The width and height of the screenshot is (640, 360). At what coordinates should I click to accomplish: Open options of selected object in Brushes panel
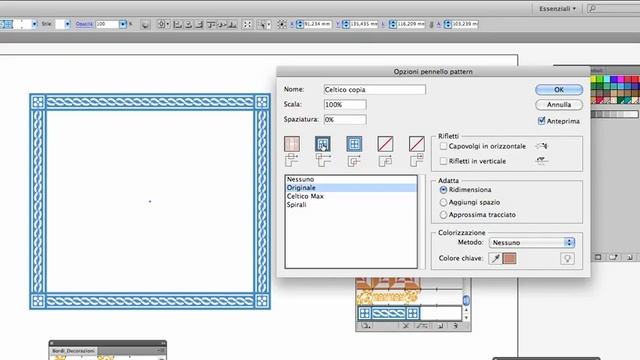pos(422,326)
